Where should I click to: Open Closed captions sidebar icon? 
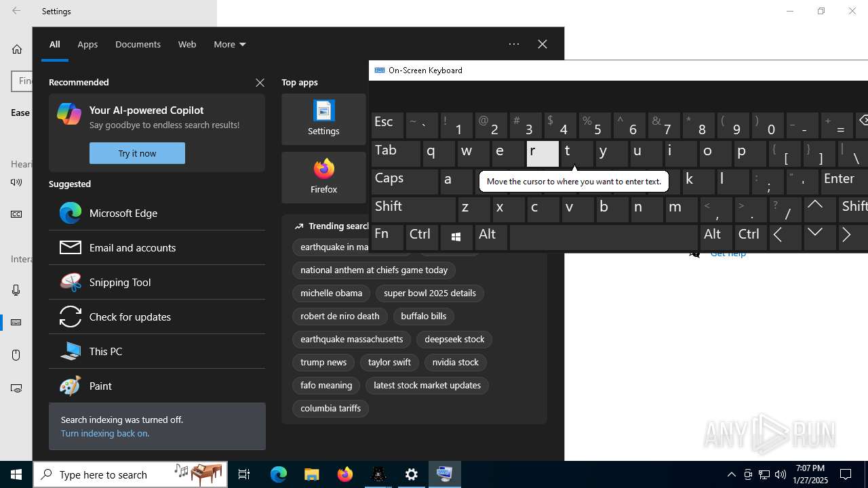tap(16, 214)
